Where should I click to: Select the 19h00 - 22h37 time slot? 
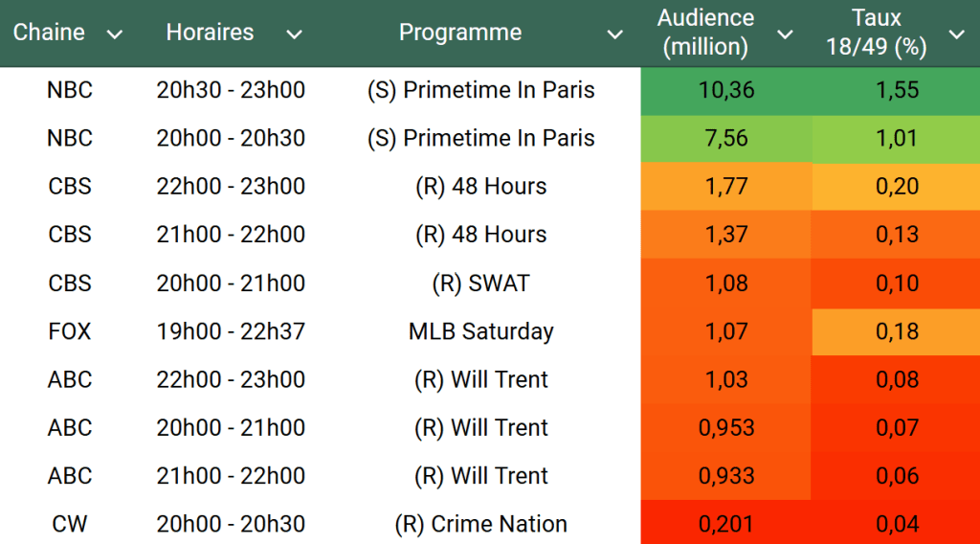coord(231,332)
